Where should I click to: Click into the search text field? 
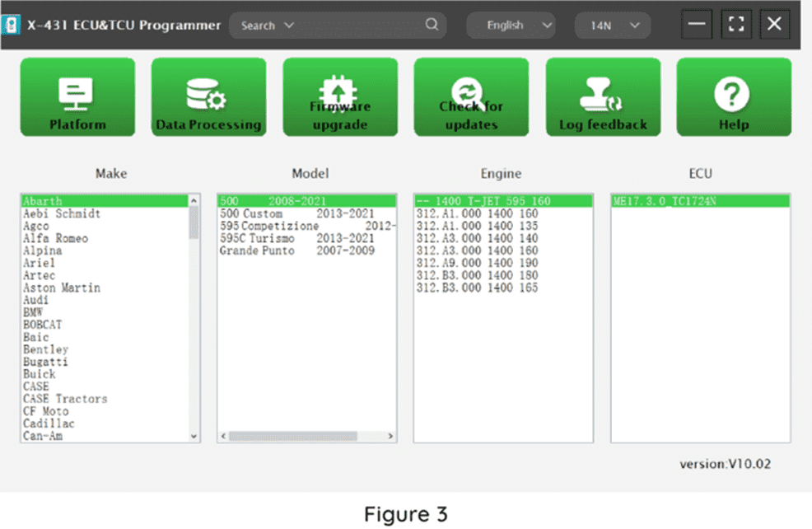[x=360, y=26]
